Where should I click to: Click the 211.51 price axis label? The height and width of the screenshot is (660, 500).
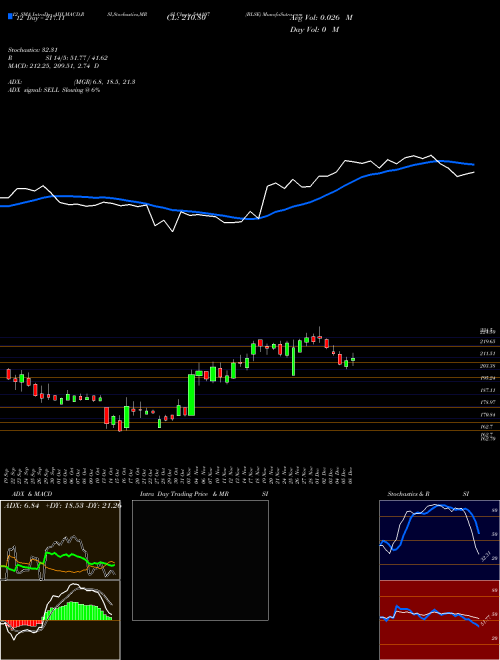click(x=487, y=354)
